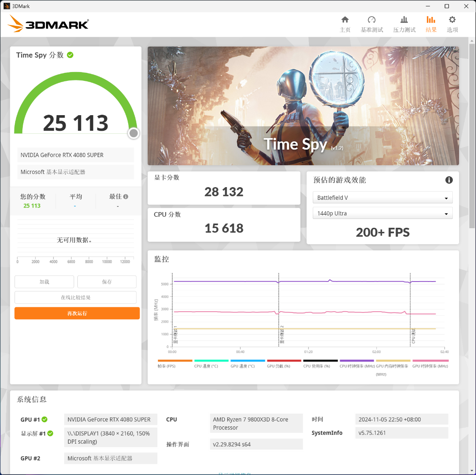Click the 无可用数据。 message
The height and width of the screenshot is (475, 476).
[74, 240]
